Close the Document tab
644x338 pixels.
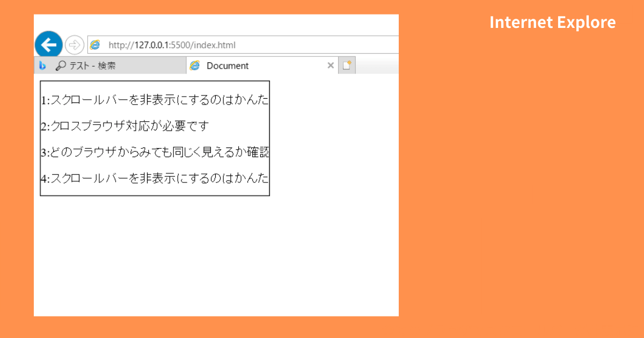point(331,65)
